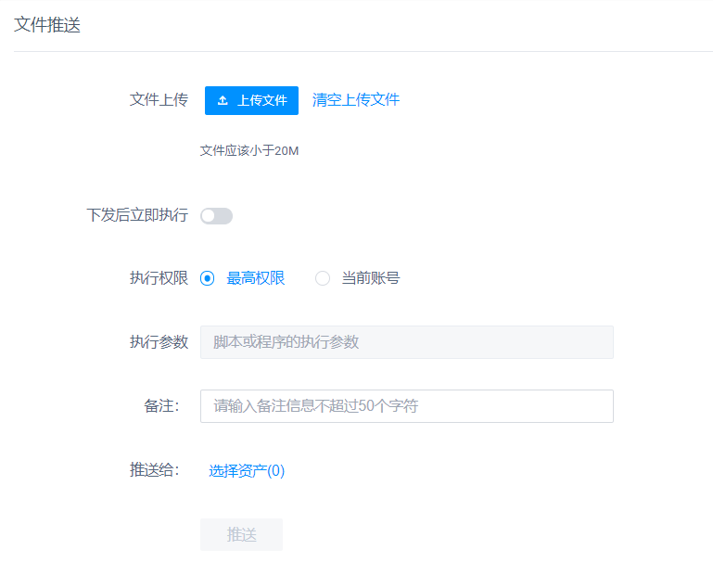Click the 执行参数 field label
713x588 pixels.
(x=159, y=342)
